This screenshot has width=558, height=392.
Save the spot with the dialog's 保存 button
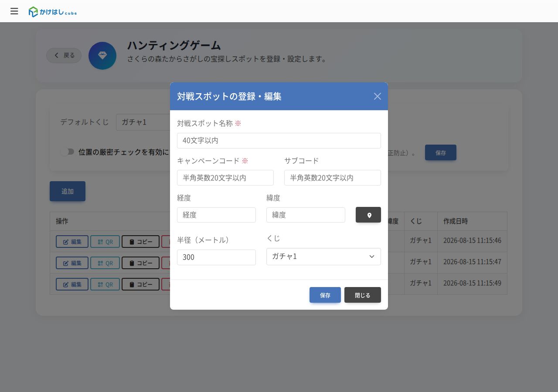point(325,295)
